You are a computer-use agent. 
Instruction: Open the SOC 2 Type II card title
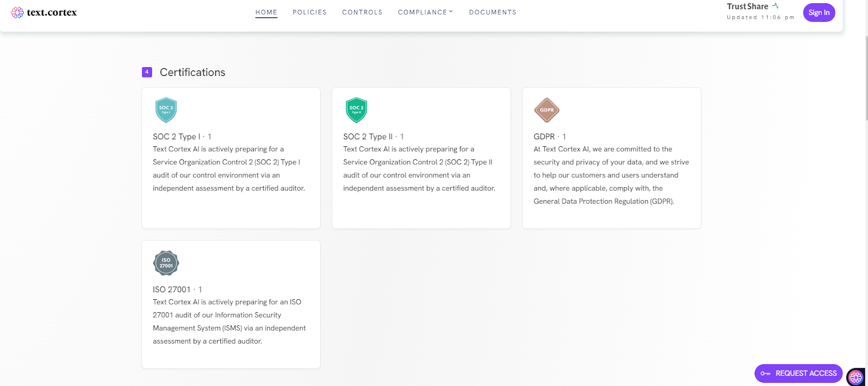(x=373, y=137)
